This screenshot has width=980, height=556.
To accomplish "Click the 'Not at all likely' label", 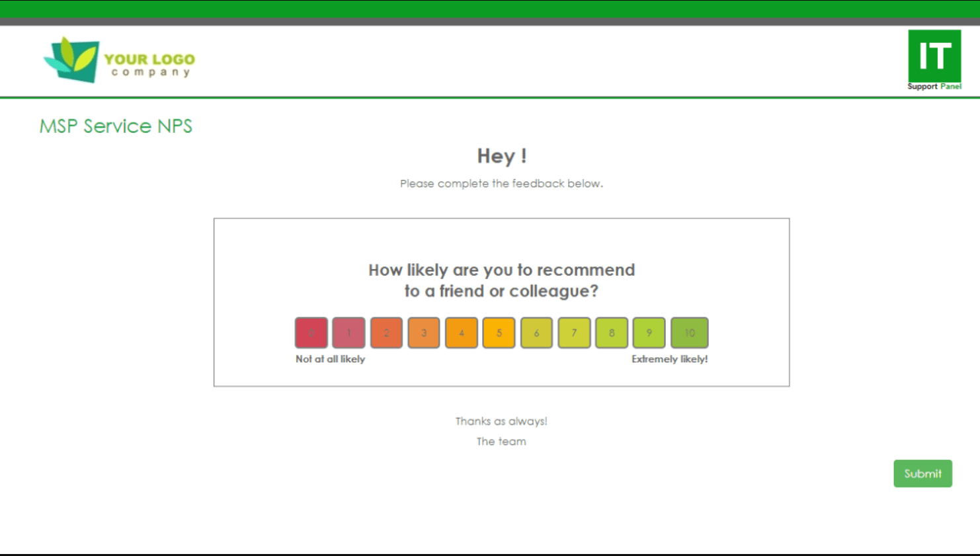I will pos(330,359).
